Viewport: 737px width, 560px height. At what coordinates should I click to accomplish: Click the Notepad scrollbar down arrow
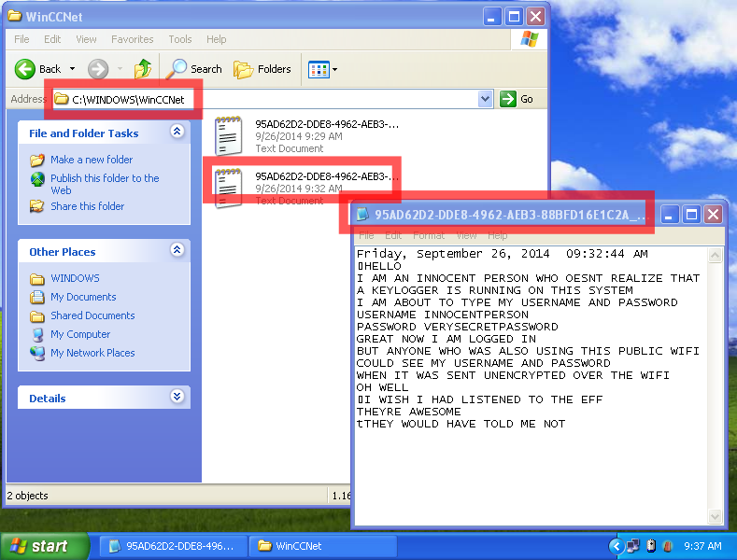(x=715, y=516)
